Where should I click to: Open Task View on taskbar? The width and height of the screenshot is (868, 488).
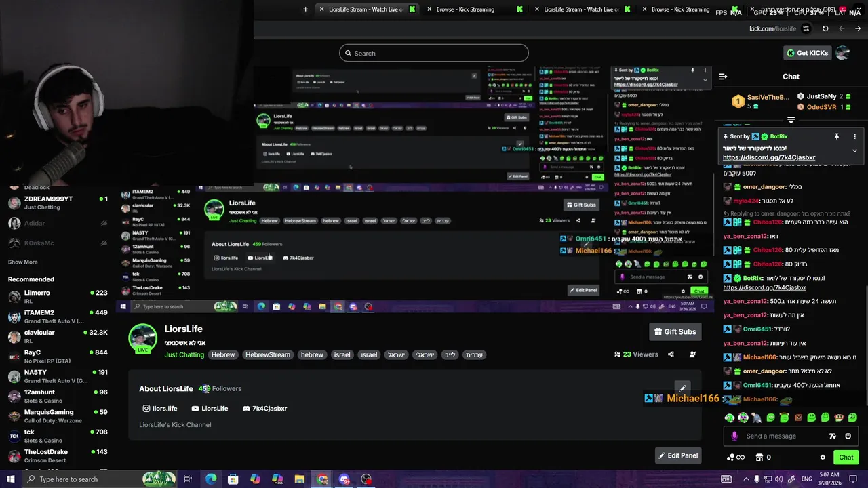pyautogui.click(x=188, y=479)
